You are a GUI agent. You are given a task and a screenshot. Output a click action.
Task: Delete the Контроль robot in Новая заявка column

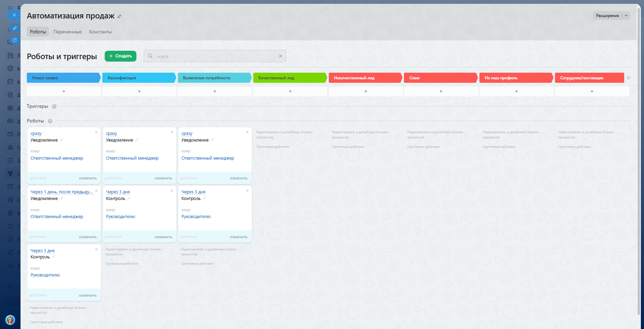point(96,249)
